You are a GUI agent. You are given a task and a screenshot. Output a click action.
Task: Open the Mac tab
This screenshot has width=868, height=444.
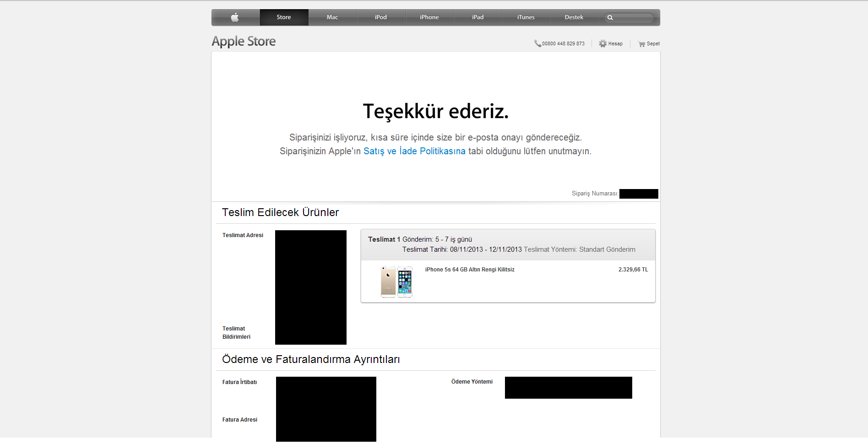[x=332, y=17]
